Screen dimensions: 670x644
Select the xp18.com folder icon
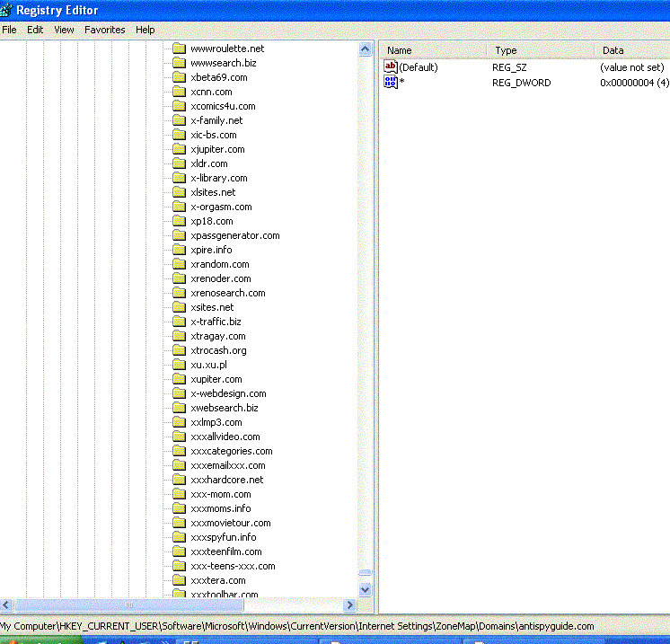coord(179,221)
